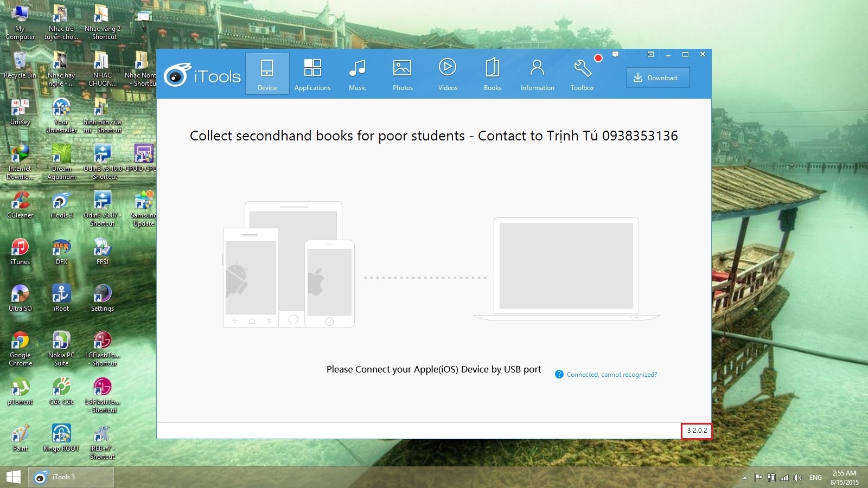The height and width of the screenshot is (488, 868).
Task: Launch CCleaner from desktop
Action: pos(20,205)
